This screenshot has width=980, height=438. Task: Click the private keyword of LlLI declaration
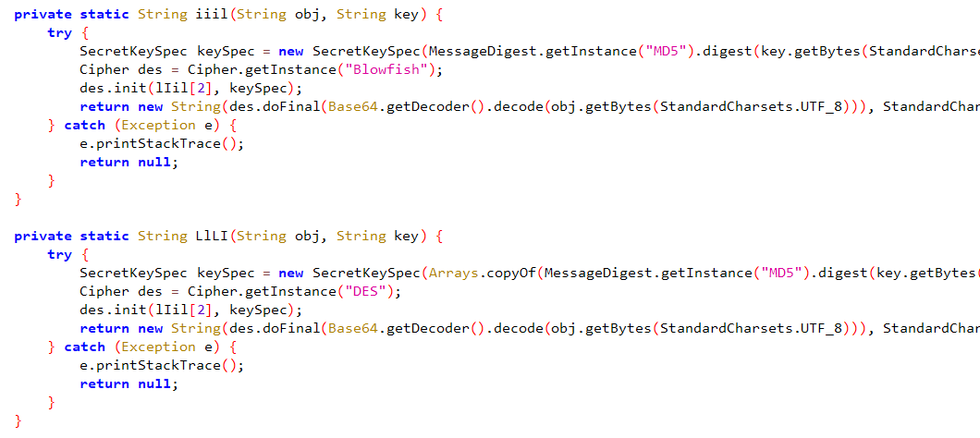[43, 237]
